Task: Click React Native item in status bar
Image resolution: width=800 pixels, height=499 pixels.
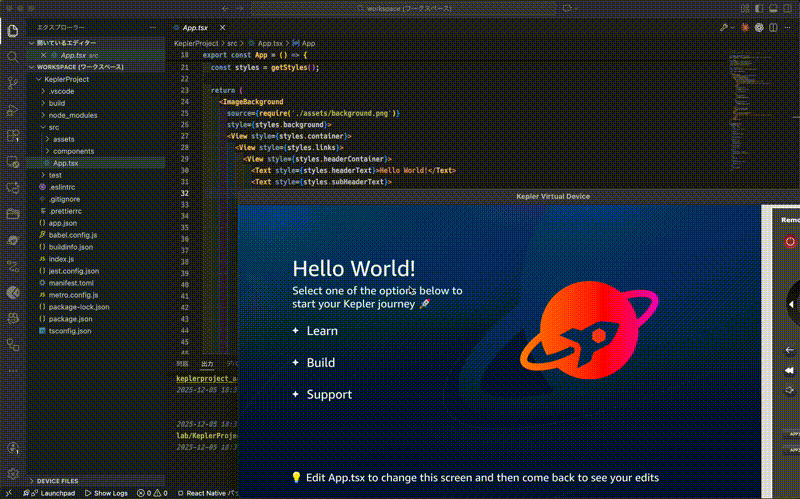Action: (207, 493)
